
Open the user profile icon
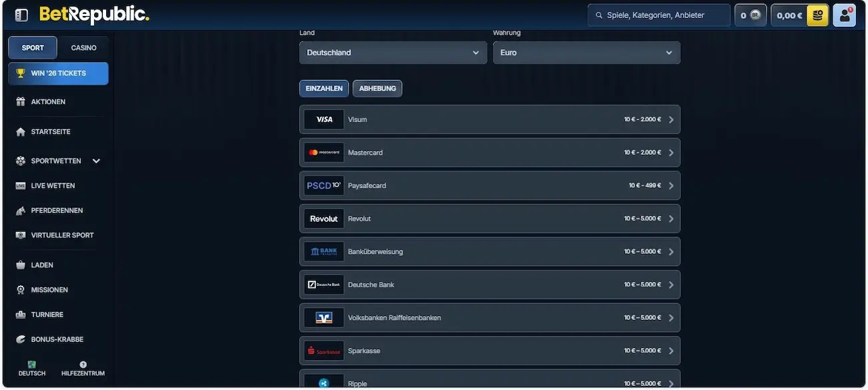tap(845, 15)
